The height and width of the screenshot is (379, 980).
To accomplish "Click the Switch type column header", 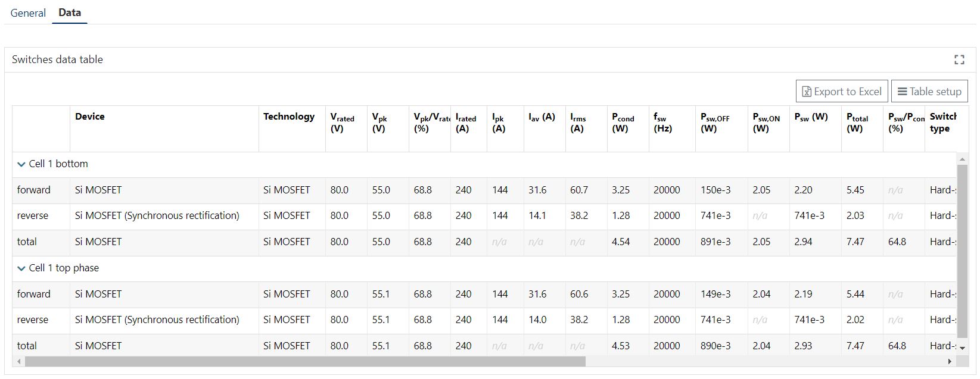I will coord(942,123).
